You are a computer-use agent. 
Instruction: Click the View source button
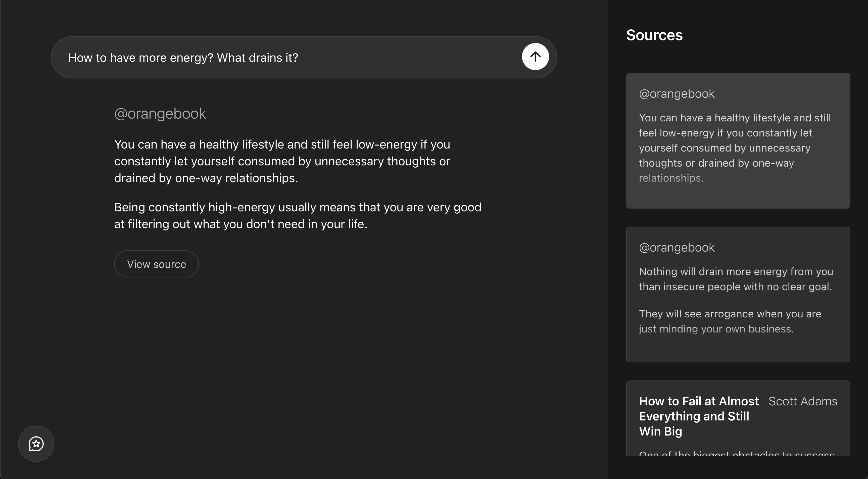tap(156, 264)
